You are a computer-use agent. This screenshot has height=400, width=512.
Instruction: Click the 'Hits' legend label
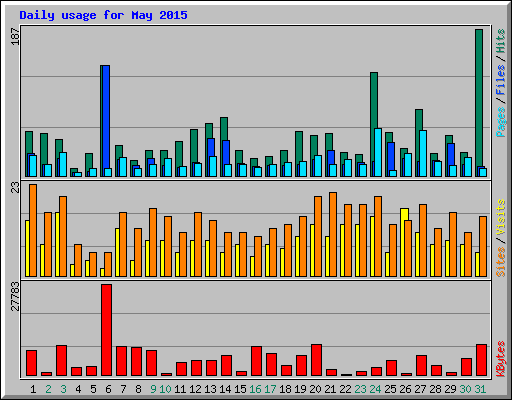point(501,41)
